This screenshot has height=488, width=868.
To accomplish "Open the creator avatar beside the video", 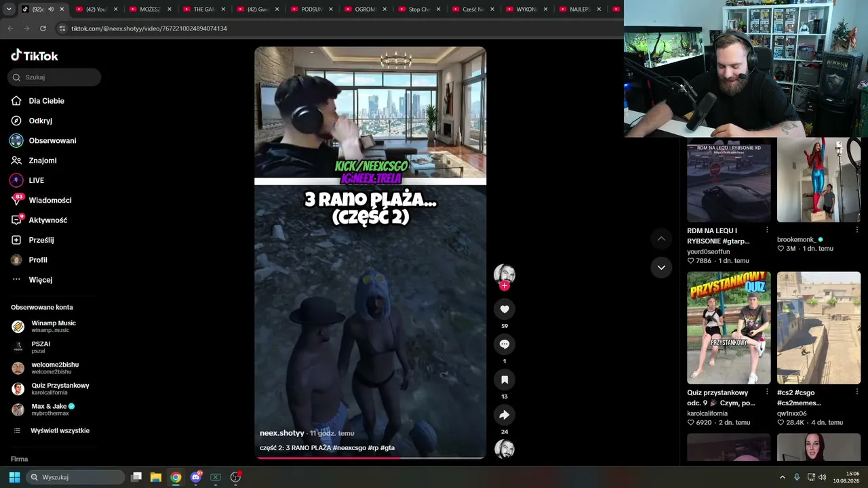I will click(x=505, y=274).
